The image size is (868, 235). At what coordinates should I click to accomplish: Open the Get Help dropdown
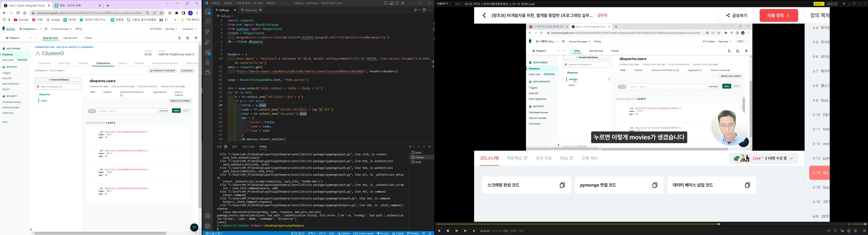[171, 29]
